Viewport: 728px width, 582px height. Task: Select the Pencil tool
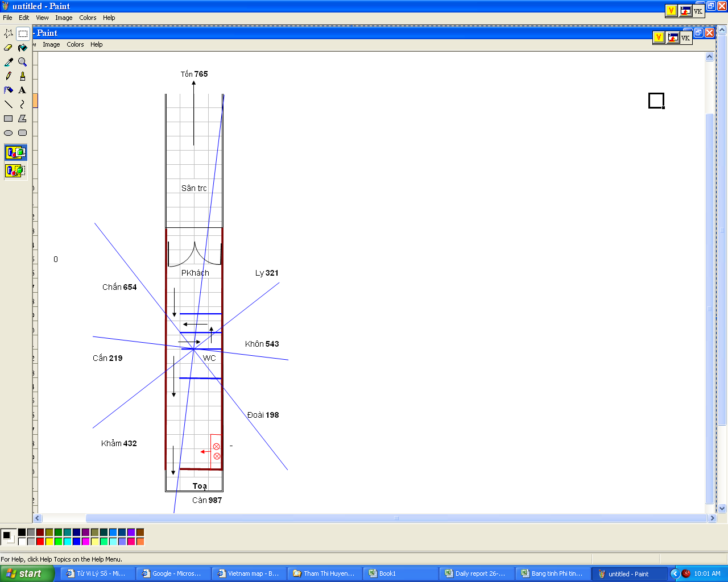9,76
